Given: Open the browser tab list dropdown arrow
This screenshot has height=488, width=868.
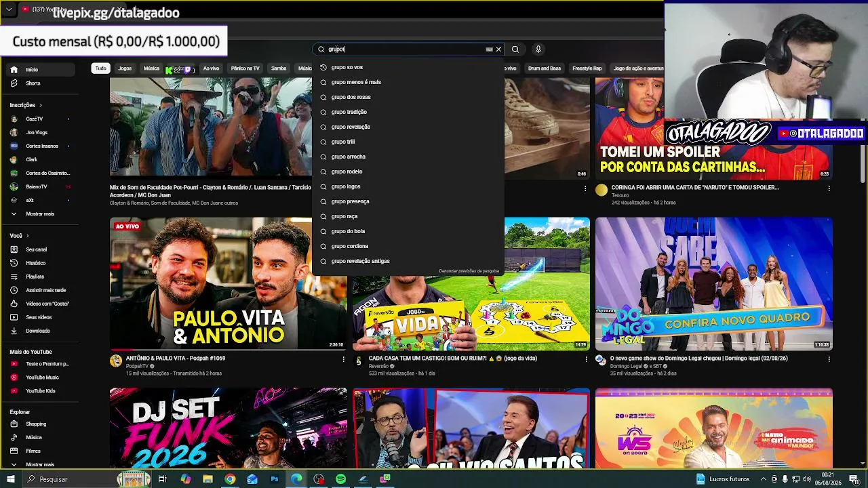Looking at the screenshot, I should click(x=9, y=9).
